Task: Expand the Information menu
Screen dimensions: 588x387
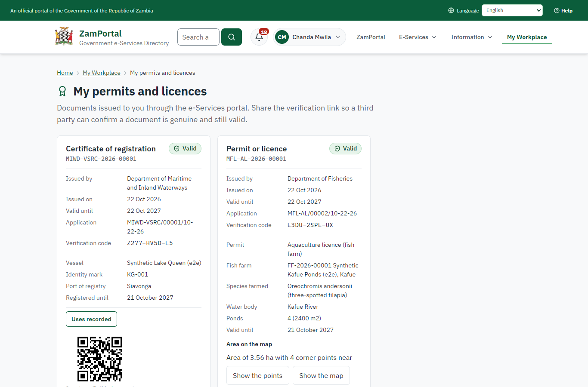Action: tap(471, 37)
